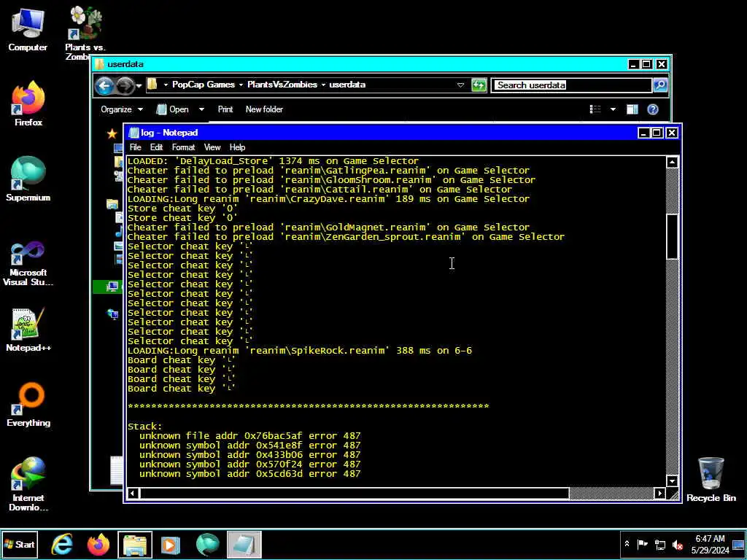Image resolution: width=747 pixels, height=560 pixels.
Task: Click the Explorer back arrow button
Action: point(104,85)
